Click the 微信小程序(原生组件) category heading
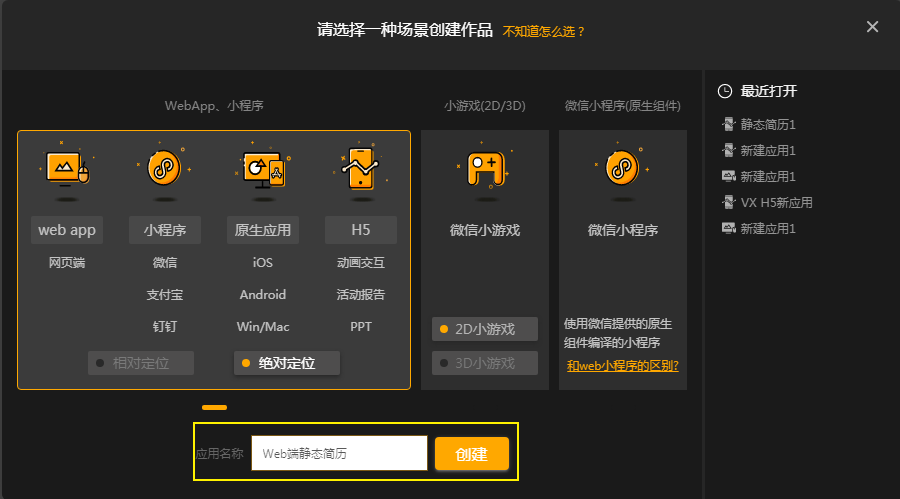The width and height of the screenshot is (900, 499). point(623,106)
